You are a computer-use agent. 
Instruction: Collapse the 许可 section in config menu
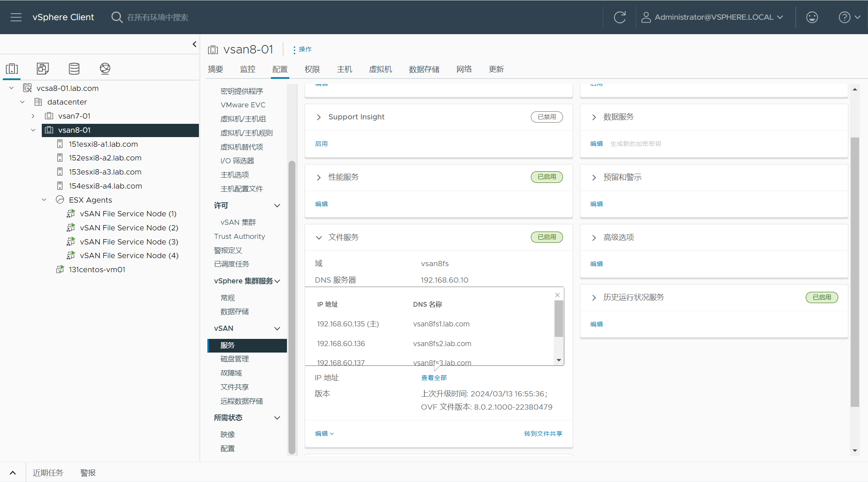(277, 205)
